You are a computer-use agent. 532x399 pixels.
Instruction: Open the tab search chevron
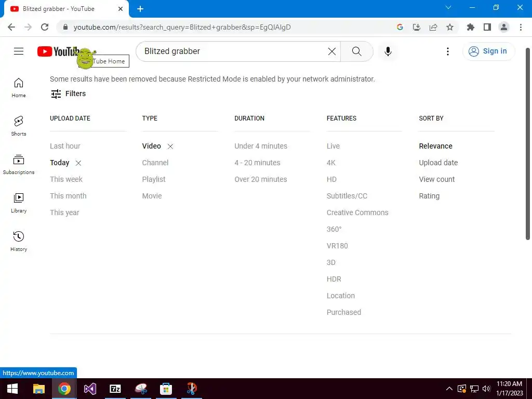tap(448, 7)
